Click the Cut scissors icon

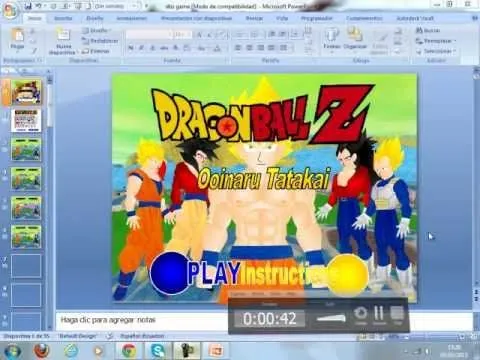[33, 31]
